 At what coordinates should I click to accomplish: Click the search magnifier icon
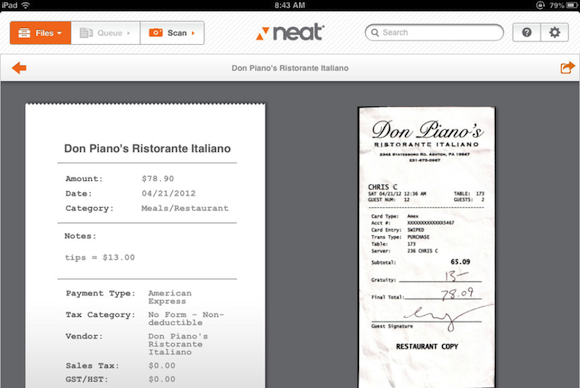pyautogui.click(x=375, y=33)
